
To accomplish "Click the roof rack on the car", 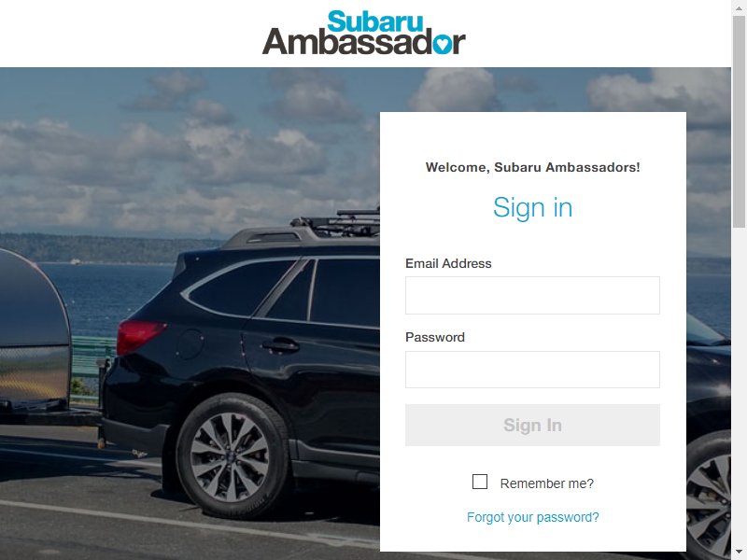I will tap(336, 223).
